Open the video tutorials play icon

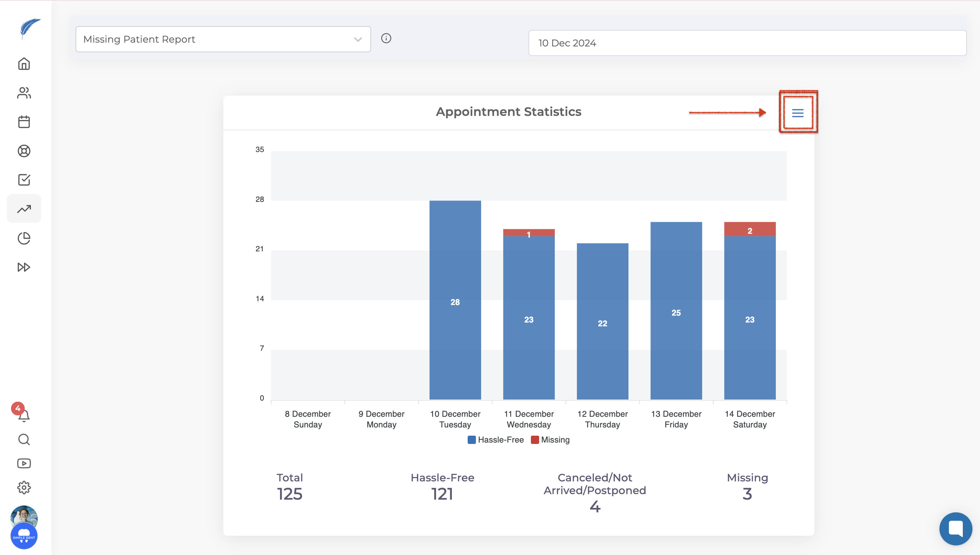[x=24, y=464]
